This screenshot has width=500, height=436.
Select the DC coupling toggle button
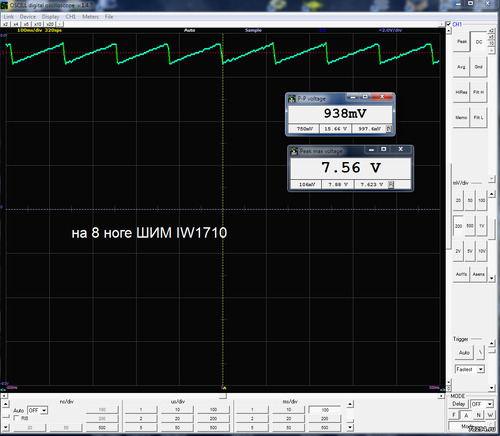tap(479, 42)
